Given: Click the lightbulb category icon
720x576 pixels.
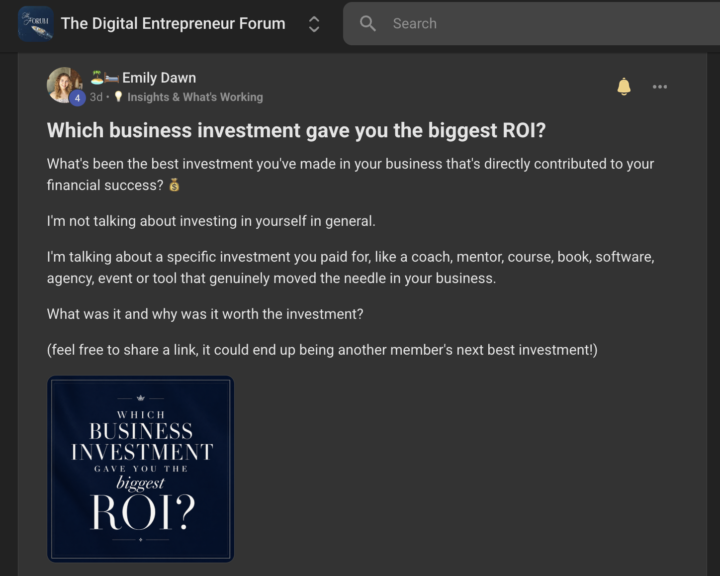Looking at the screenshot, I should pyautogui.click(x=118, y=96).
